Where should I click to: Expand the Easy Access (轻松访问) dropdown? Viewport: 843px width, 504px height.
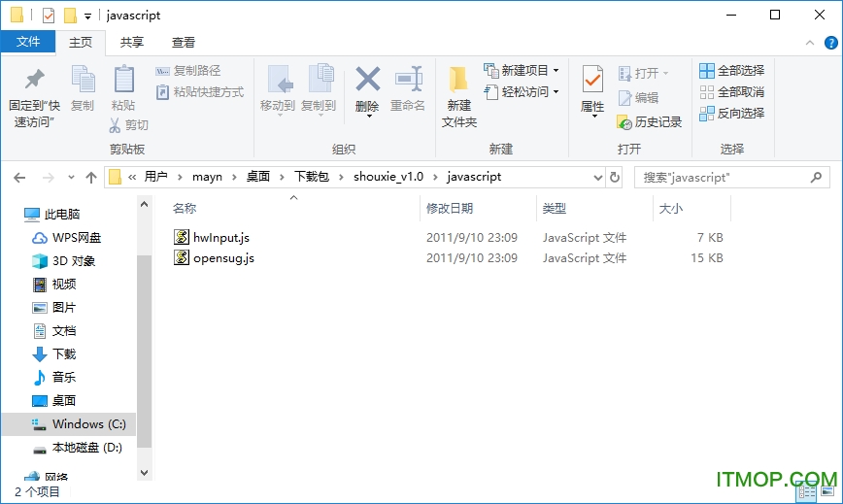click(556, 92)
